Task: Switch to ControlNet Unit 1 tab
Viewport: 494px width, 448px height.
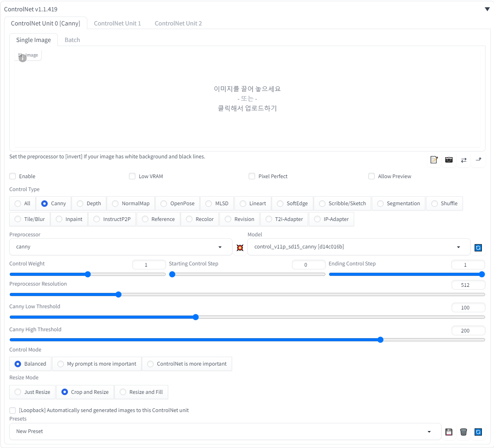Action: pyautogui.click(x=117, y=23)
